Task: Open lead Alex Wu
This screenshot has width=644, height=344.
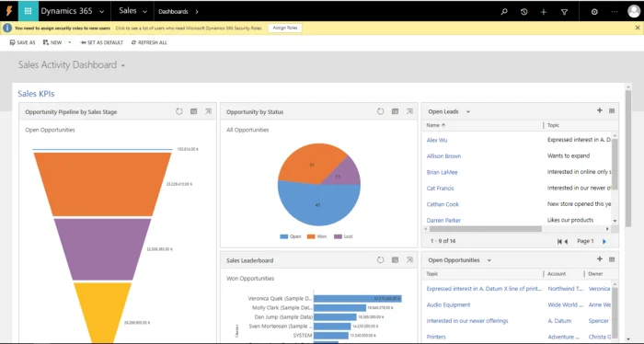Action: click(437, 140)
